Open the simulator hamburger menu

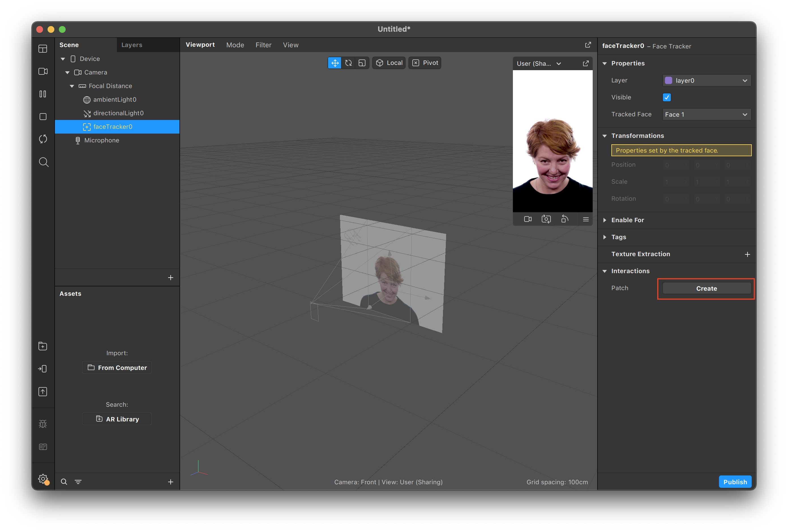point(586,219)
